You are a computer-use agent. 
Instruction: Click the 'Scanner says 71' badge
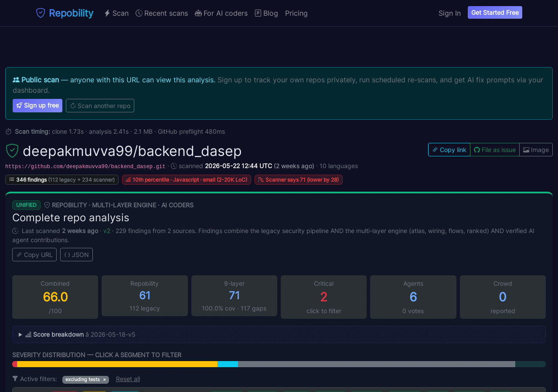[x=299, y=179]
